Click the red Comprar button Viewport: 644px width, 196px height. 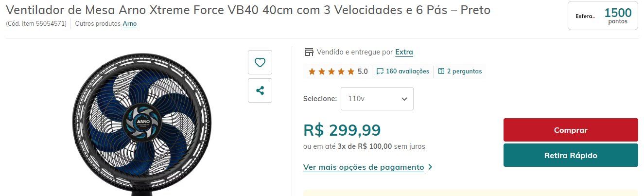571,130
